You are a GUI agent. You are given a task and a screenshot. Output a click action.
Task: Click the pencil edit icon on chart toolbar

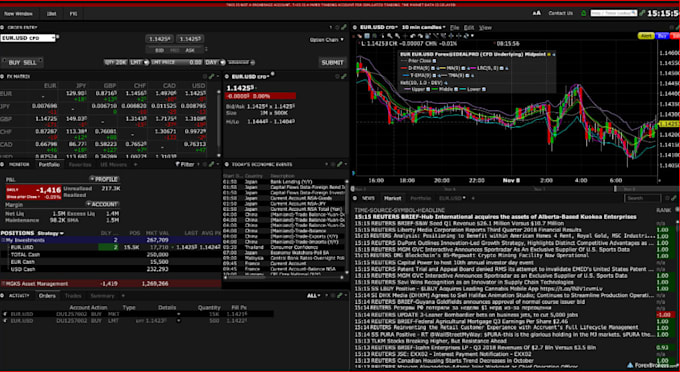tap(359, 36)
